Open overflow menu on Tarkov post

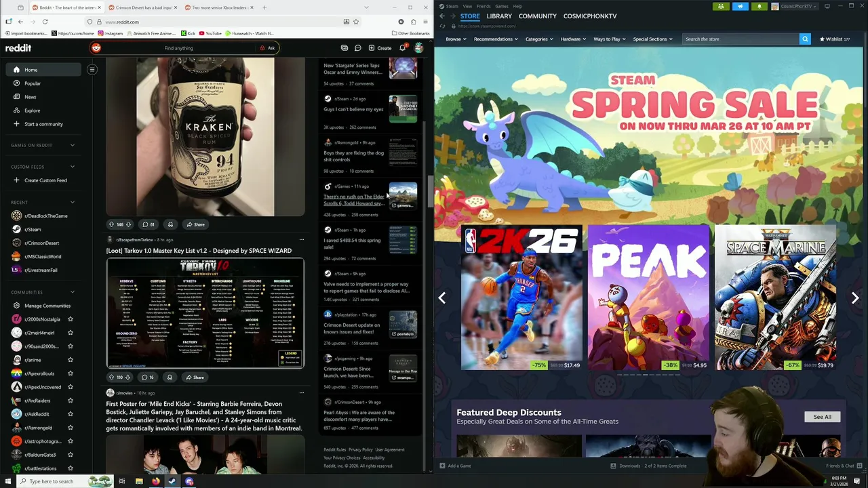pyautogui.click(x=301, y=239)
